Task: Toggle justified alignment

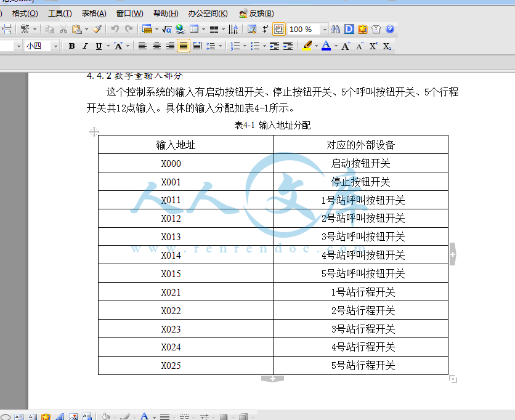Action: [x=184, y=46]
